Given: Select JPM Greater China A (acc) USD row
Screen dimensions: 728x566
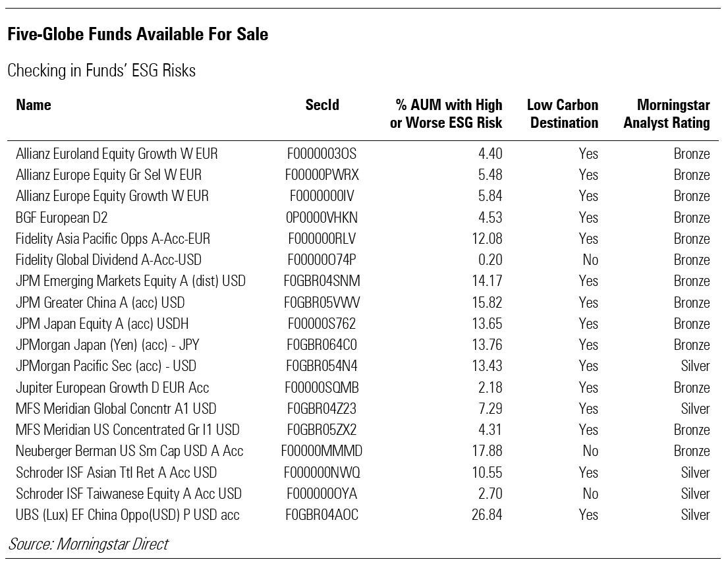Looking at the screenshot, I should coord(100,302).
